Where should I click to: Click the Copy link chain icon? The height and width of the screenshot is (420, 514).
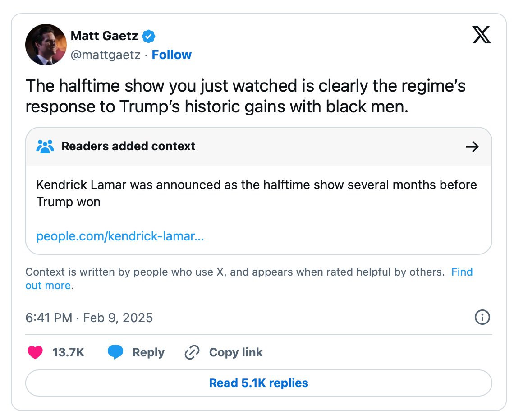pos(192,352)
